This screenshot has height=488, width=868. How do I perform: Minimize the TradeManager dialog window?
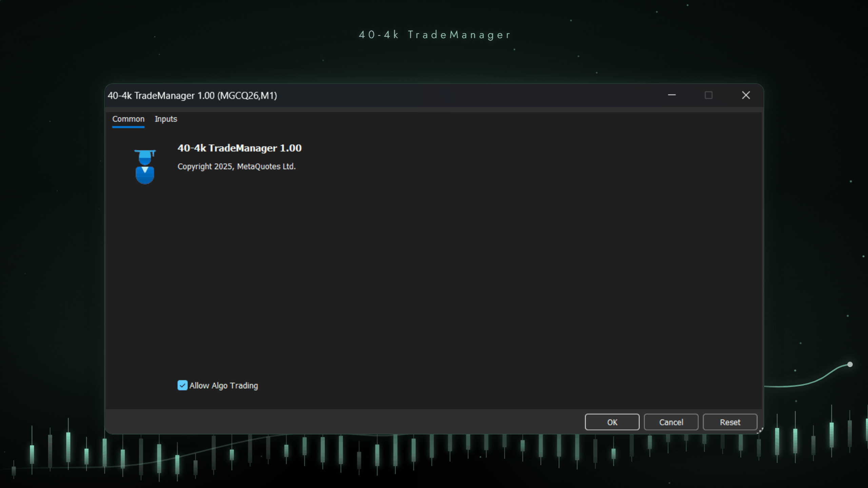click(x=672, y=95)
